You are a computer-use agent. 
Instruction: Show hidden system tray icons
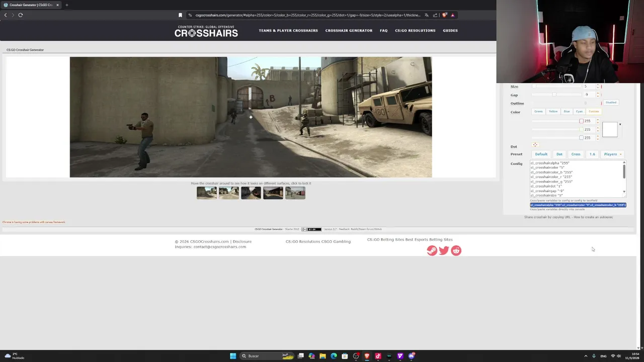(x=586, y=356)
